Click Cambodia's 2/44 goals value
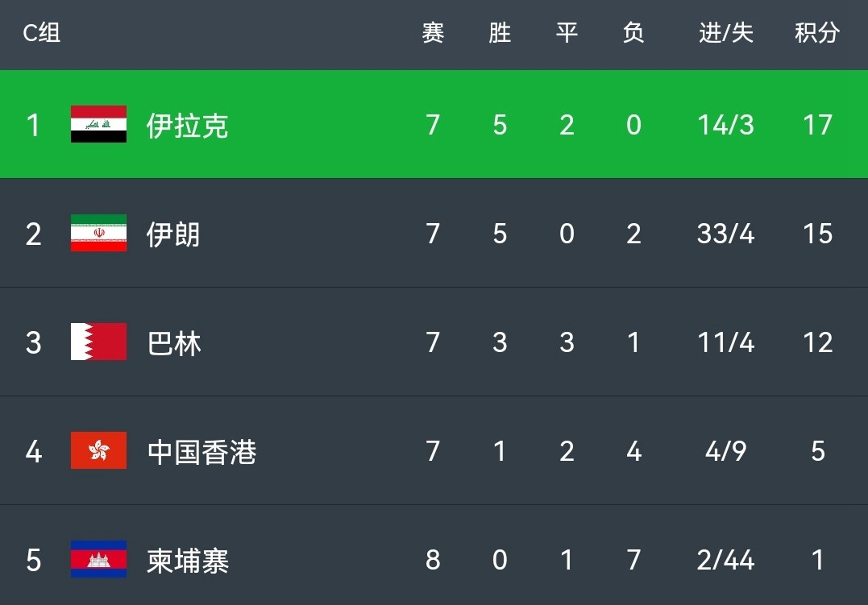 725,560
